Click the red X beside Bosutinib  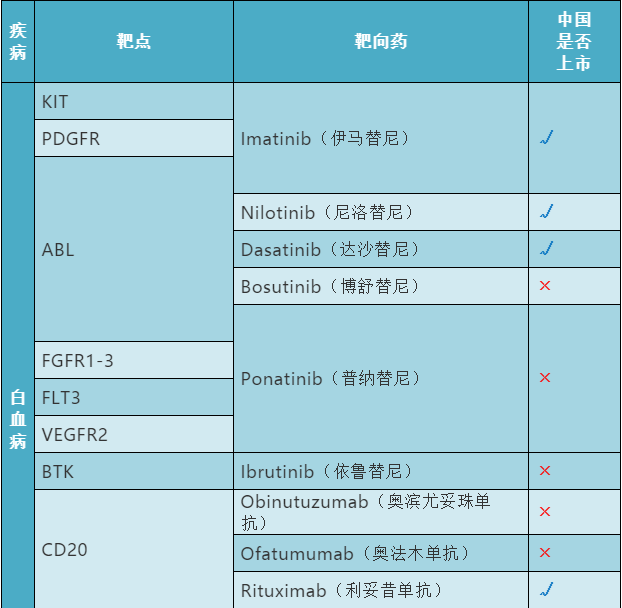coord(545,286)
